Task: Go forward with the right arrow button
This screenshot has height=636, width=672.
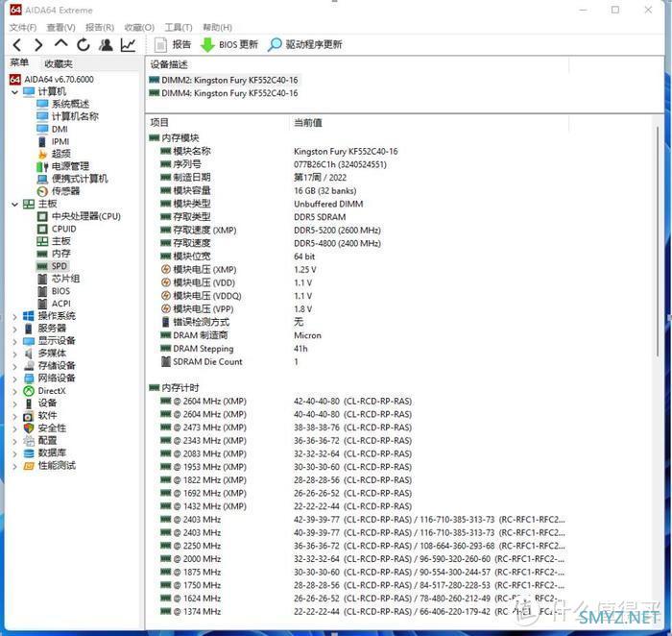Action: click(x=38, y=44)
